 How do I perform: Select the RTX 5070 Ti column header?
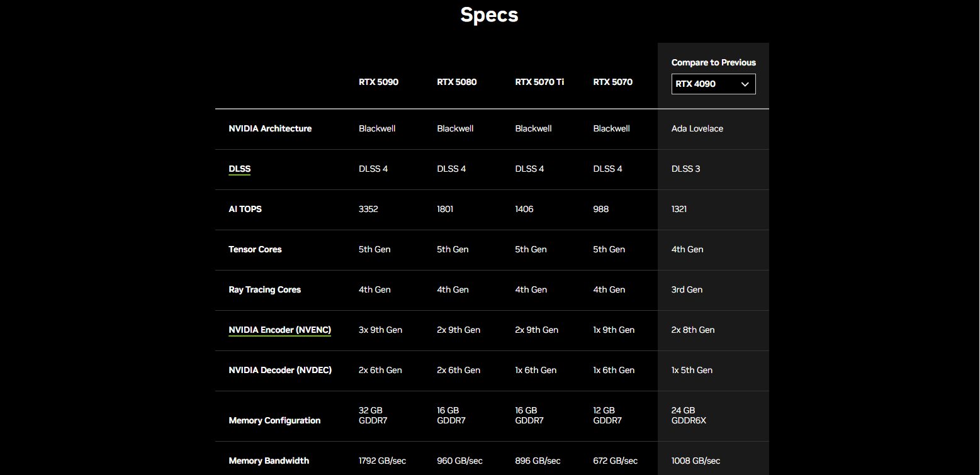coord(539,82)
